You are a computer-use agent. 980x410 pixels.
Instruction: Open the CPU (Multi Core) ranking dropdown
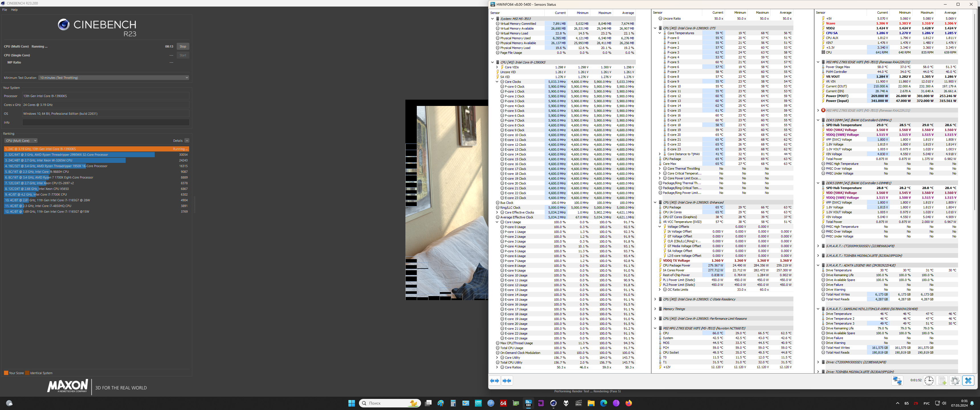point(21,141)
